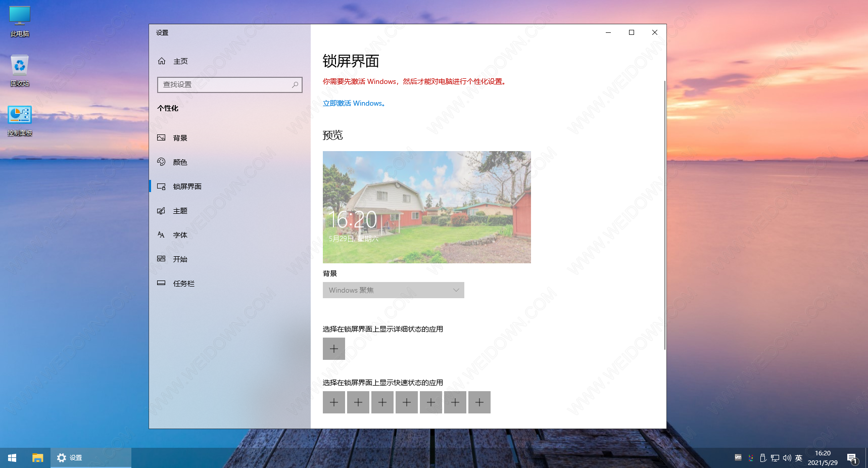868x468 pixels.
Task: Select 此电脑 desktop icon
Action: click(x=20, y=21)
